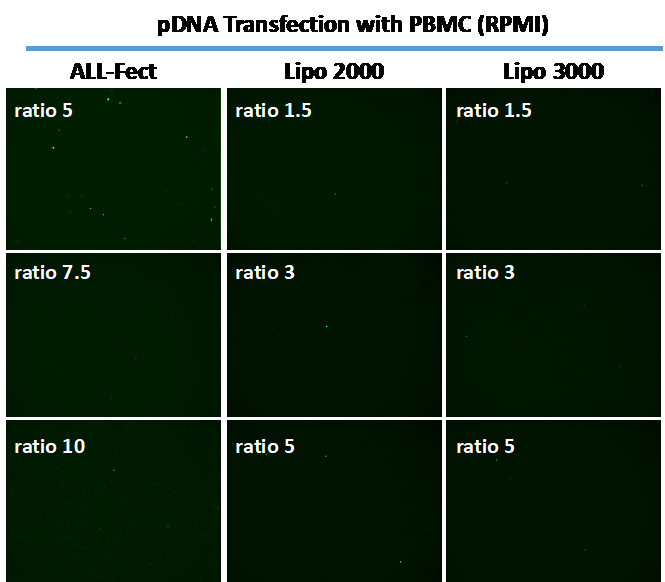
Task: Click the "ratio 5" label in the top-left panel
Action: [43, 110]
